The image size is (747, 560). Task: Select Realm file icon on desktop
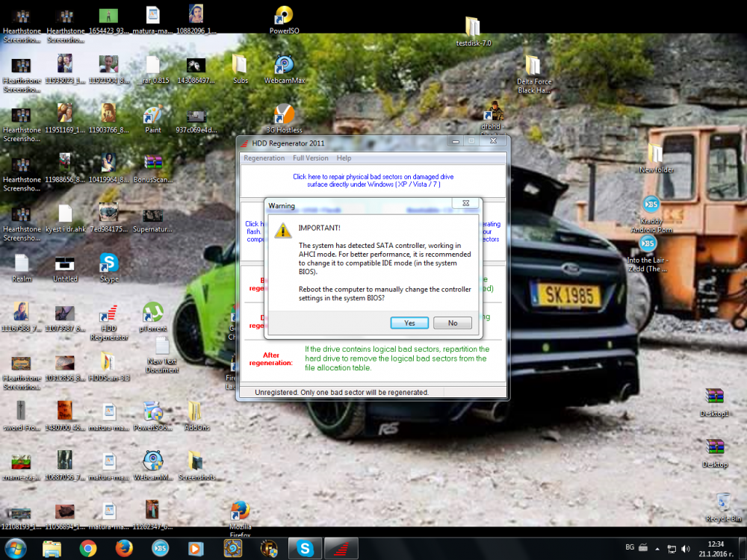pyautogui.click(x=22, y=267)
